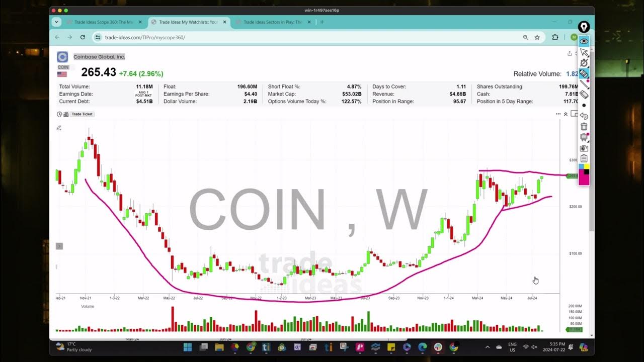Open the Windows Start button on the taskbar
The width and height of the screenshot is (644, 362).
pos(188,347)
